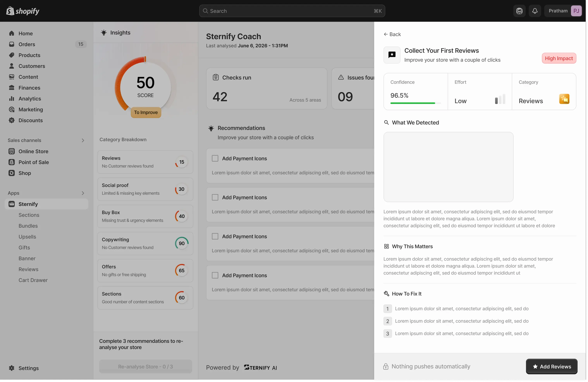588x382 pixels.
Task: Open Banner under Sternify
Action: coord(27,258)
